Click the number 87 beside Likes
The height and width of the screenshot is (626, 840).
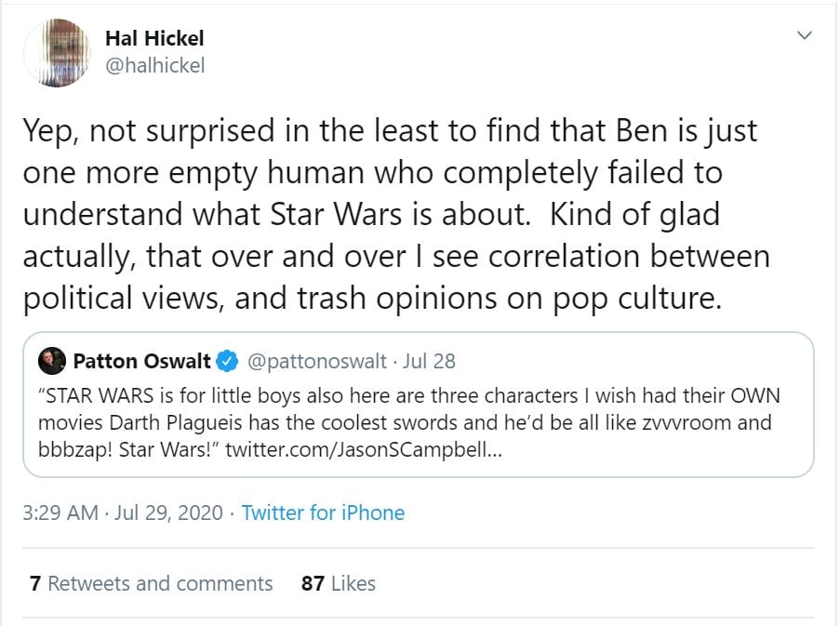(313, 583)
